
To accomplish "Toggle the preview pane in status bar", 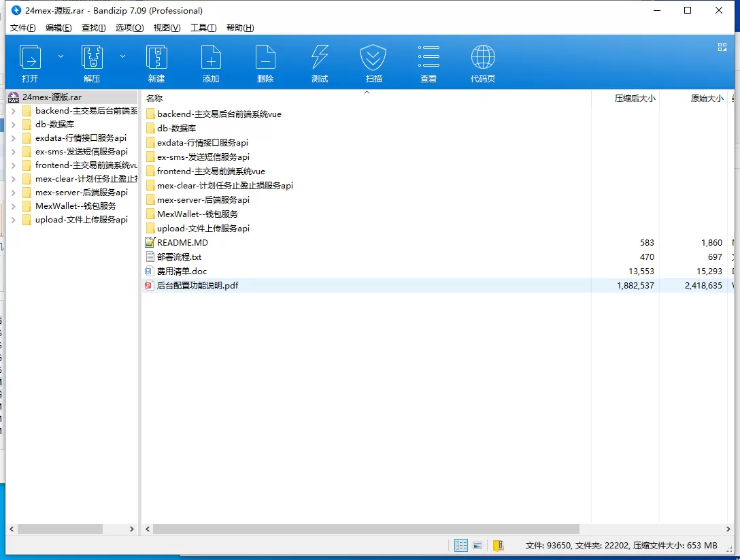I will pos(477,545).
